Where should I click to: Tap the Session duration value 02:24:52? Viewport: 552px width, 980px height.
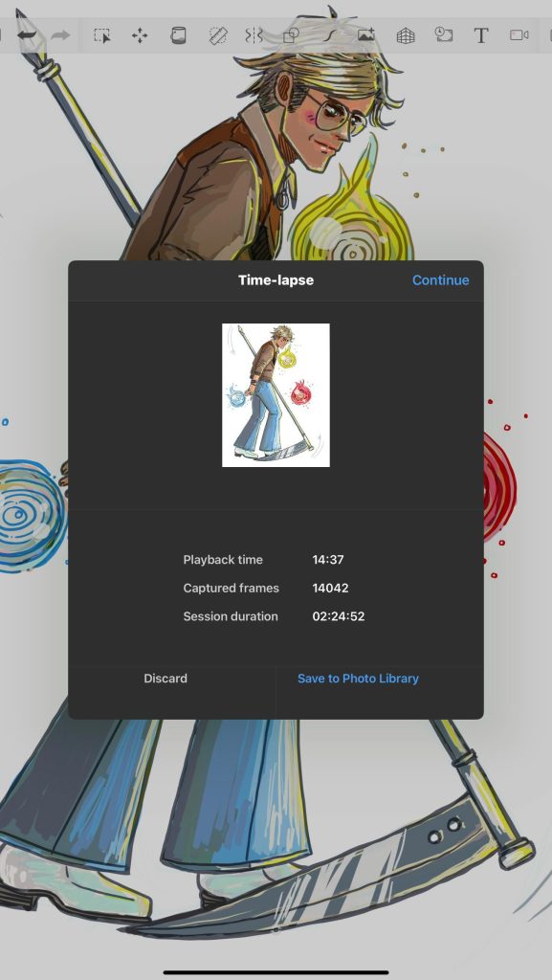click(339, 615)
